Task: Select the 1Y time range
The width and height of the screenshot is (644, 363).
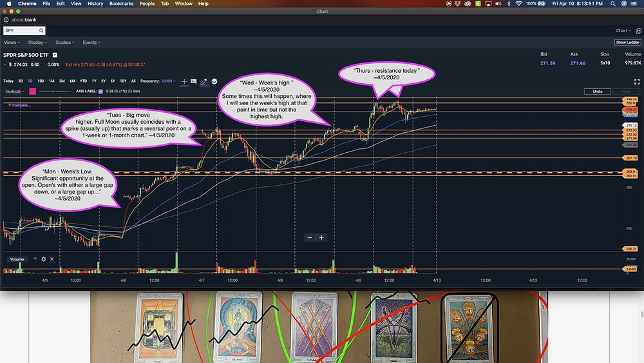Action: coord(94,81)
